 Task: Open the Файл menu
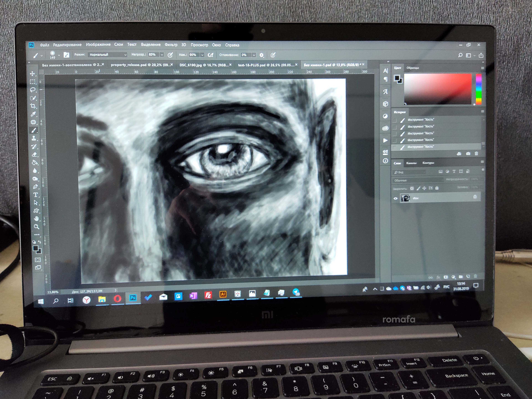[44, 45]
